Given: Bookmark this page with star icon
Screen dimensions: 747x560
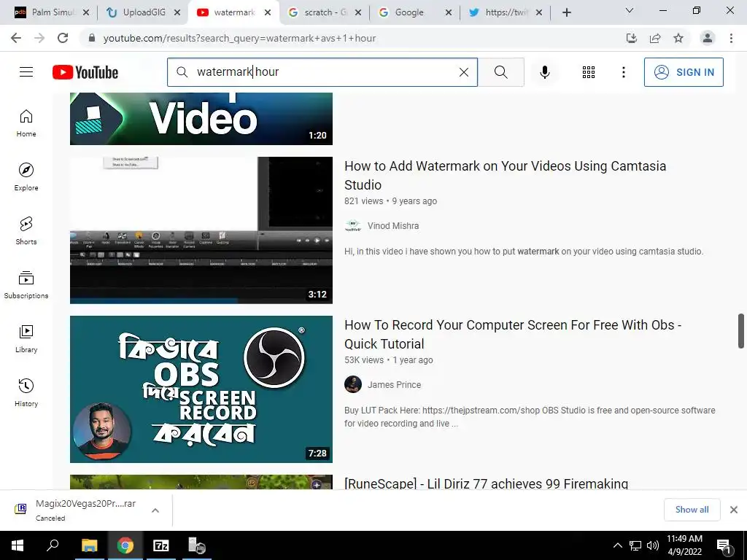Looking at the screenshot, I should [x=678, y=38].
